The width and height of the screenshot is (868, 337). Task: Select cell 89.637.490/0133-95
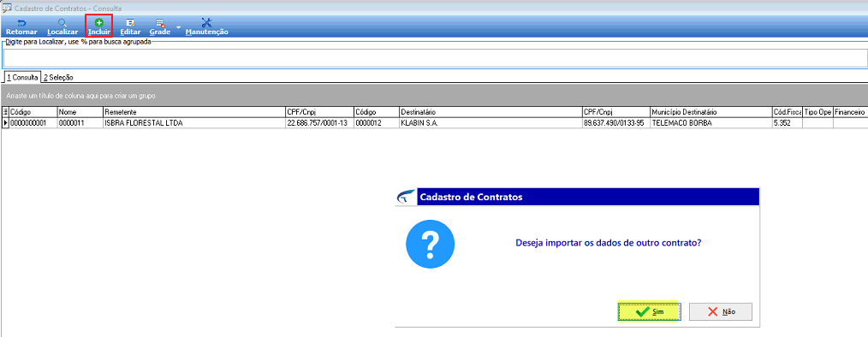[x=615, y=122]
